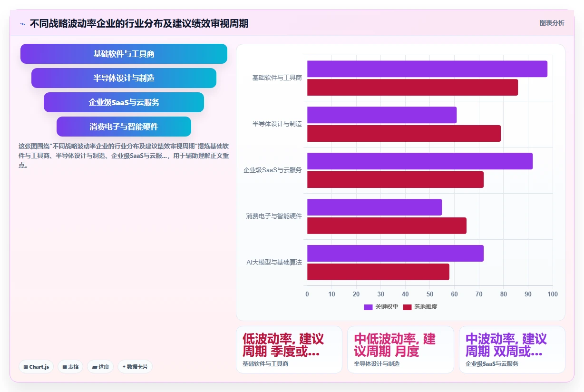
Task: Click red 落地难度 bar for 基础软件与工具商
Action: pos(412,88)
